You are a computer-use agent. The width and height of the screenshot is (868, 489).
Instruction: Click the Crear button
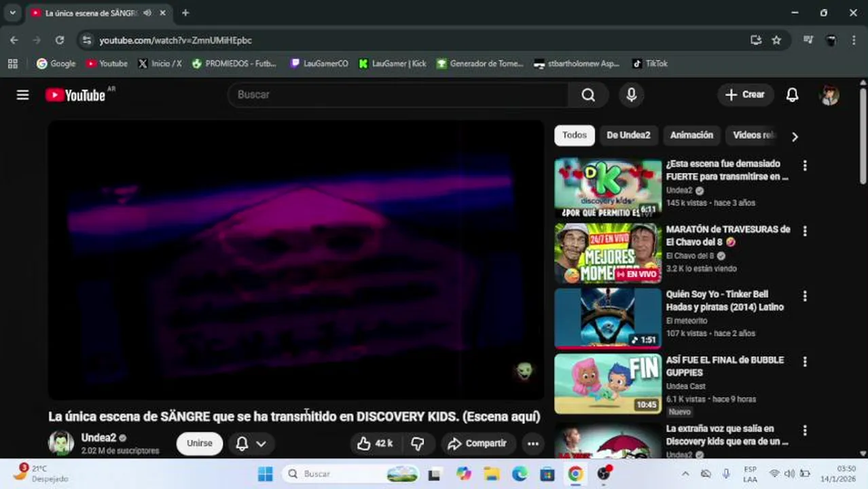point(745,95)
